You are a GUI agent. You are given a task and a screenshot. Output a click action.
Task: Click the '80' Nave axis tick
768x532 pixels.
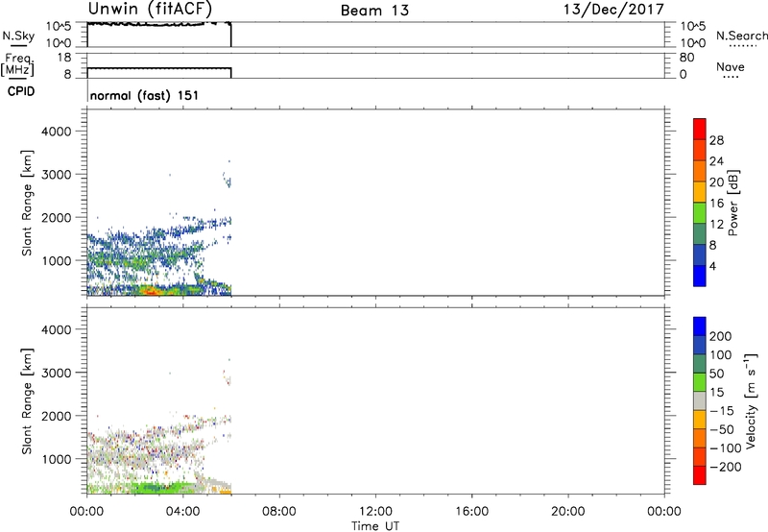(x=686, y=58)
